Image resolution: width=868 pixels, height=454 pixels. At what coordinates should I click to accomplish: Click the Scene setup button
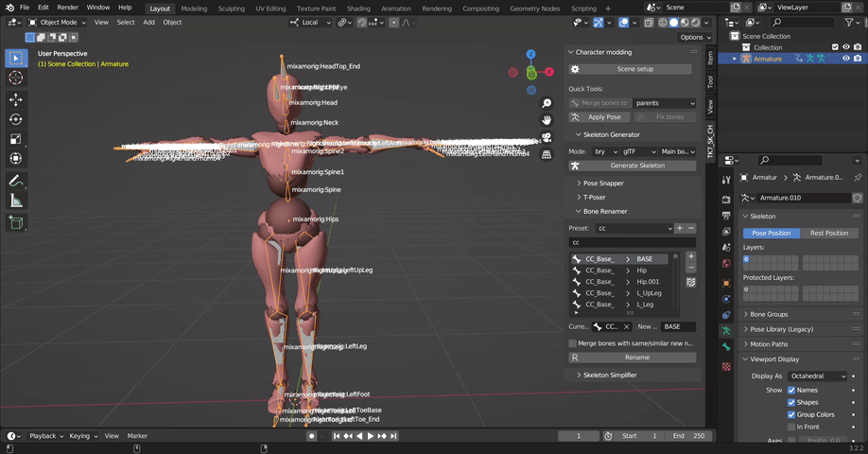[631, 69]
